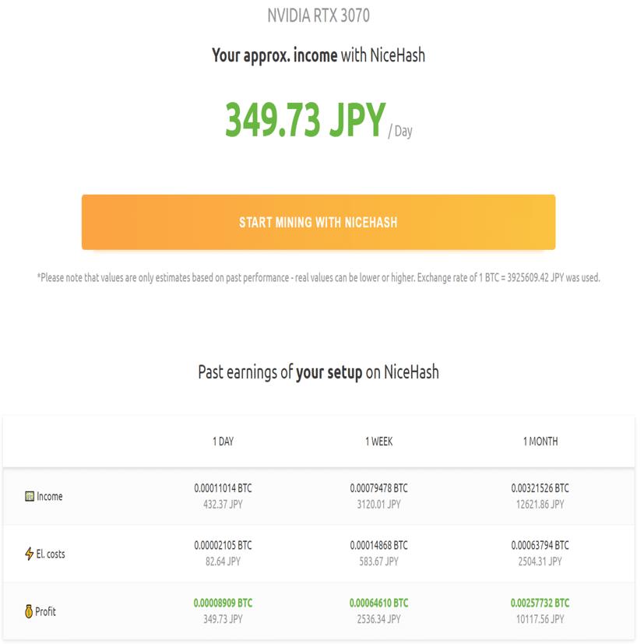This screenshot has height=644, width=644.
Task: Toggle the 1 MONTH earnings column
Action: (542, 441)
